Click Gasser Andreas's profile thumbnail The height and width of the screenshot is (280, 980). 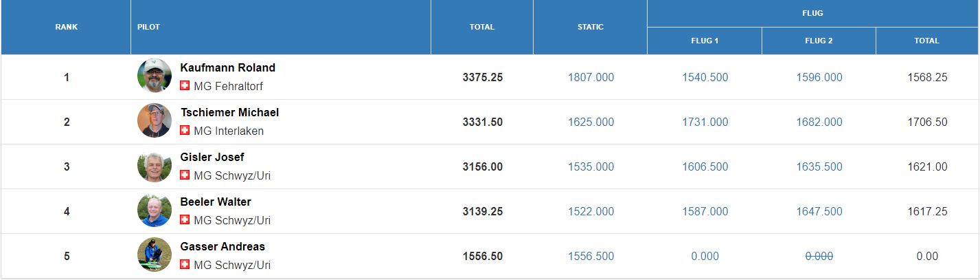[154, 255]
